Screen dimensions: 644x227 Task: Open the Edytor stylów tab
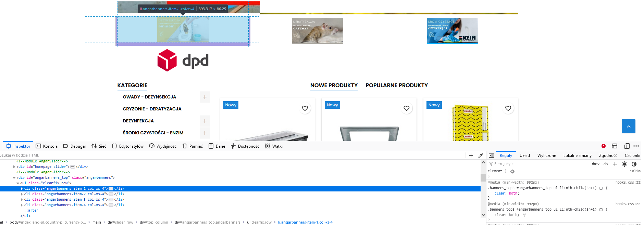pos(128,146)
